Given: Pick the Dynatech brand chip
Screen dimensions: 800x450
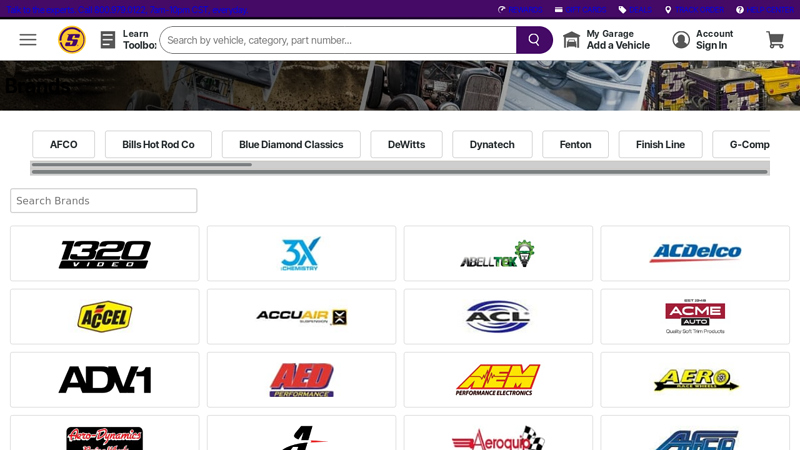Looking at the screenshot, I should [492, 144].
